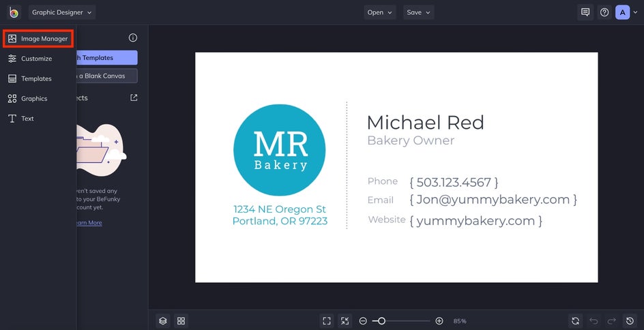Click the info icon in side panel
Screen dimensions: 644x330
(x=132, y=37)
